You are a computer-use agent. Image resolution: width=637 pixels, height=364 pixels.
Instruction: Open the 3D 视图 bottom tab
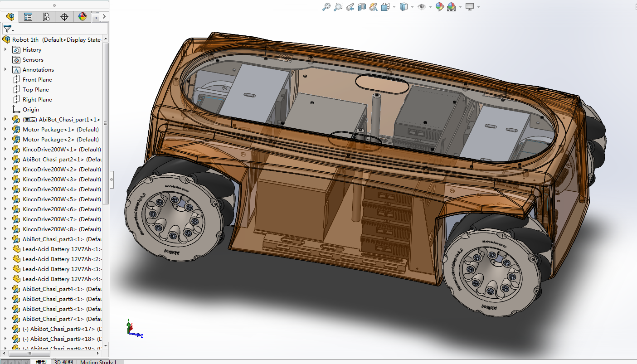point(63,361)
